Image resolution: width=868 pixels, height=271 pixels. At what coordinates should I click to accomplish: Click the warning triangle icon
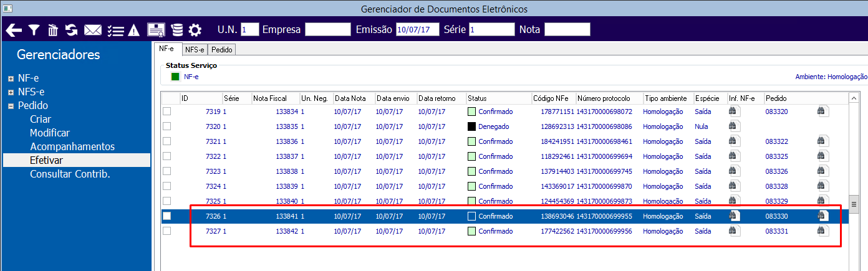point(133,30)
